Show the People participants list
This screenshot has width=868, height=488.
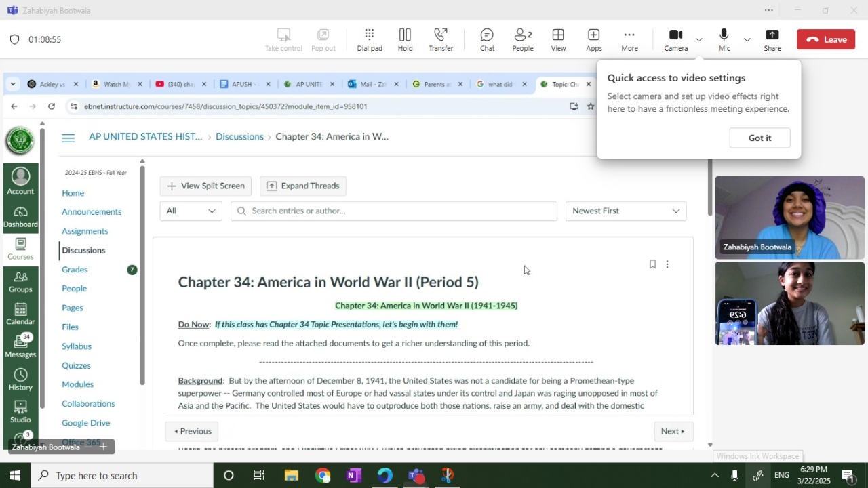[x=523, y=40]
